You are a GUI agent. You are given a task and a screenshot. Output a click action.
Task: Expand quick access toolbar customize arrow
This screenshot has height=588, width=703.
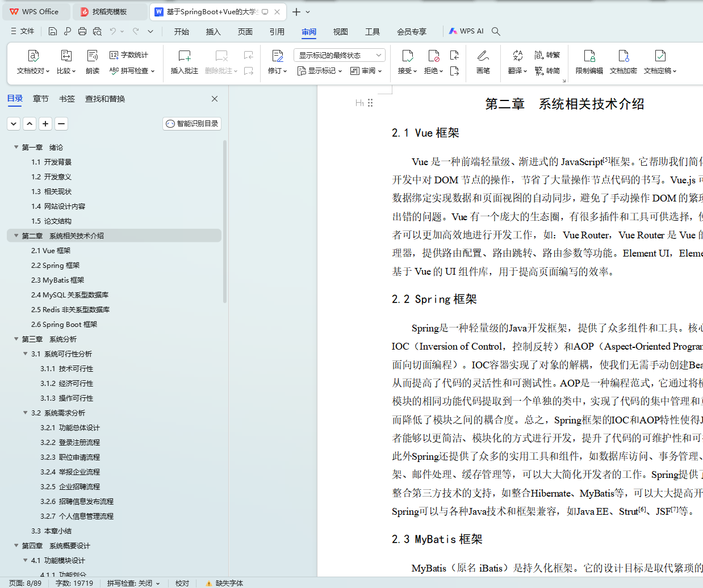150,31
